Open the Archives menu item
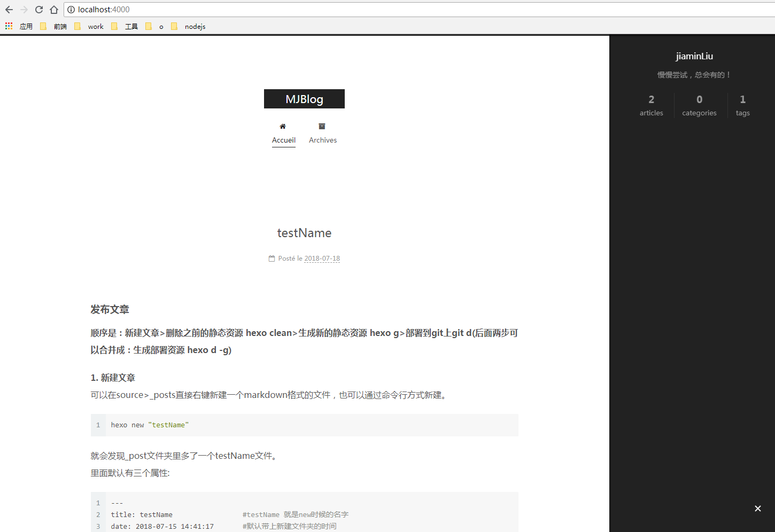775x532 pixels. coord(323,140)
